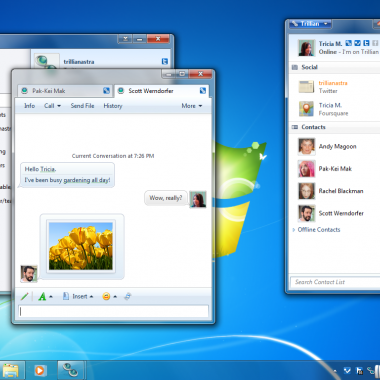Collapse the Contacts group header
380x380 pixels.
(x=334, y=127)
